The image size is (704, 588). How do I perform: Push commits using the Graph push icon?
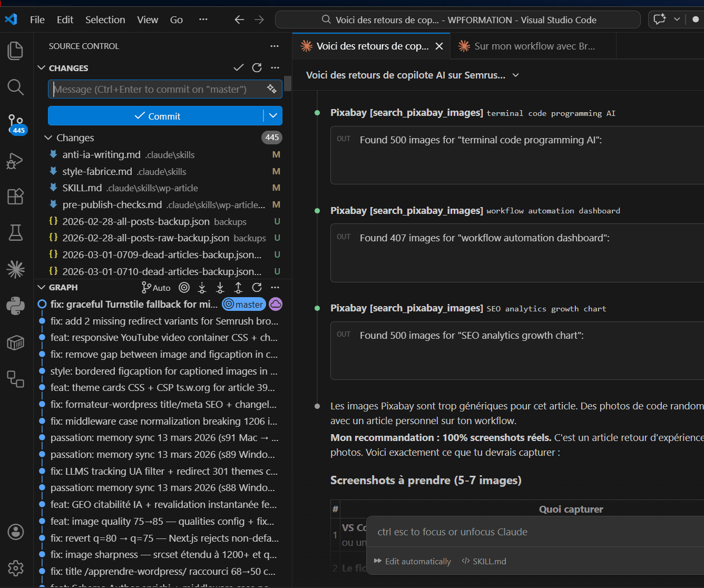tap(238, 288)
